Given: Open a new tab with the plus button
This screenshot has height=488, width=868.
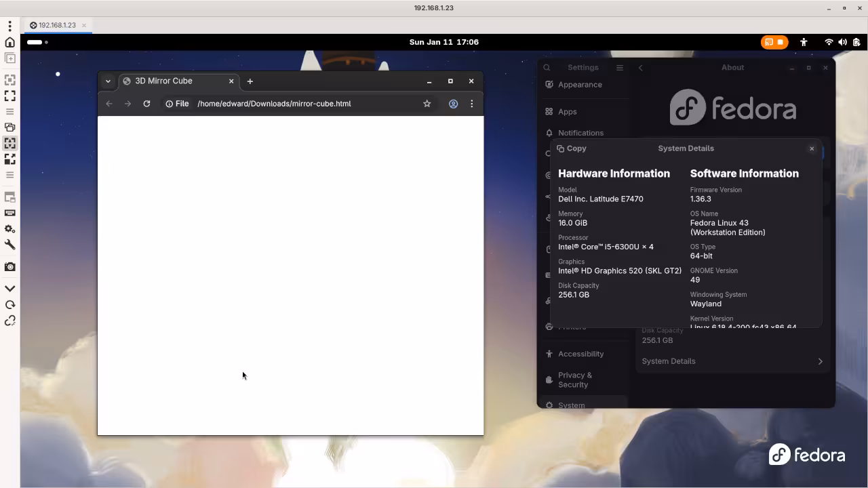Looking at the screenshot, I should (x=250, y=81).
